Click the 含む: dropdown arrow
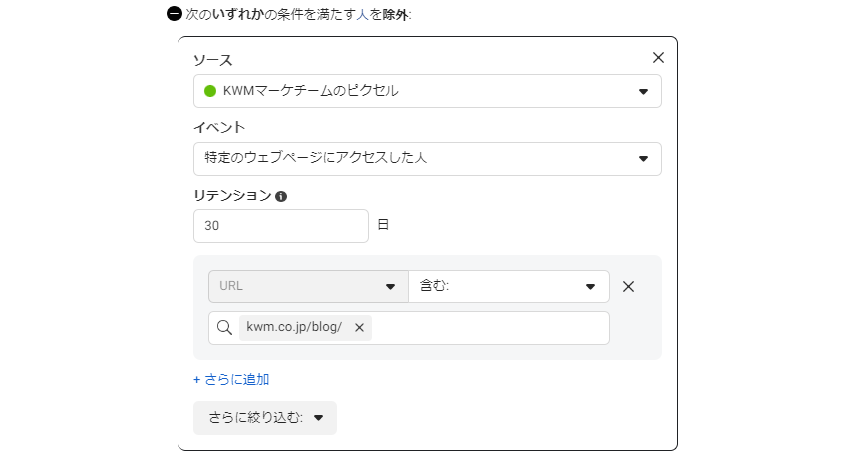This screenshot has height=460, width=850. point(590,287)
